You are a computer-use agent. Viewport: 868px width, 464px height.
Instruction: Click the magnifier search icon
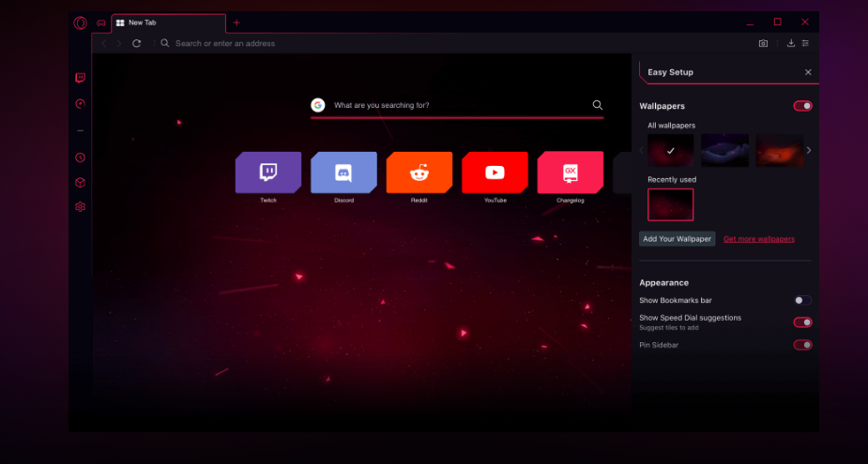[598, 105]
